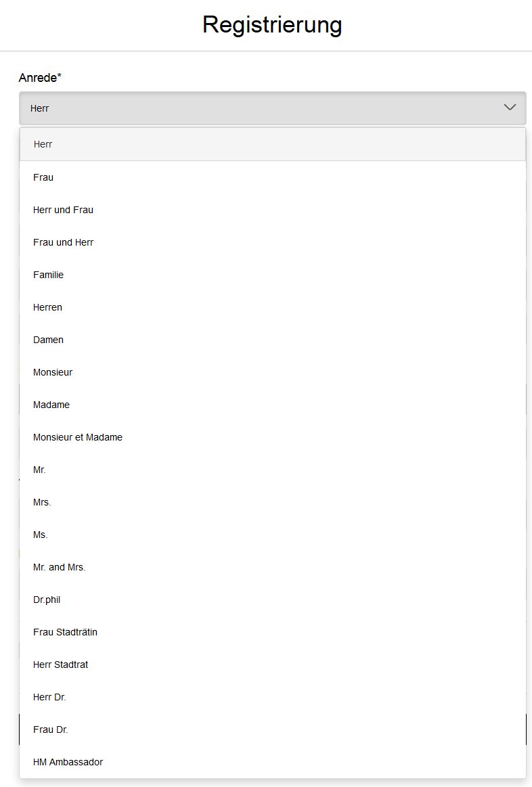Choose 'Dr.phil' title option
532x787 pixels.
[x=273, y=600]
